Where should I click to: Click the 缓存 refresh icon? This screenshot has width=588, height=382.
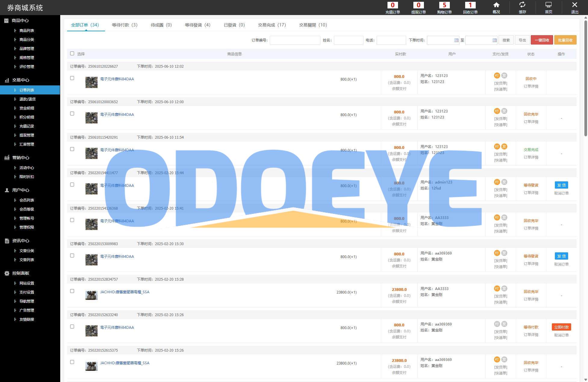[x=522, y=5]
